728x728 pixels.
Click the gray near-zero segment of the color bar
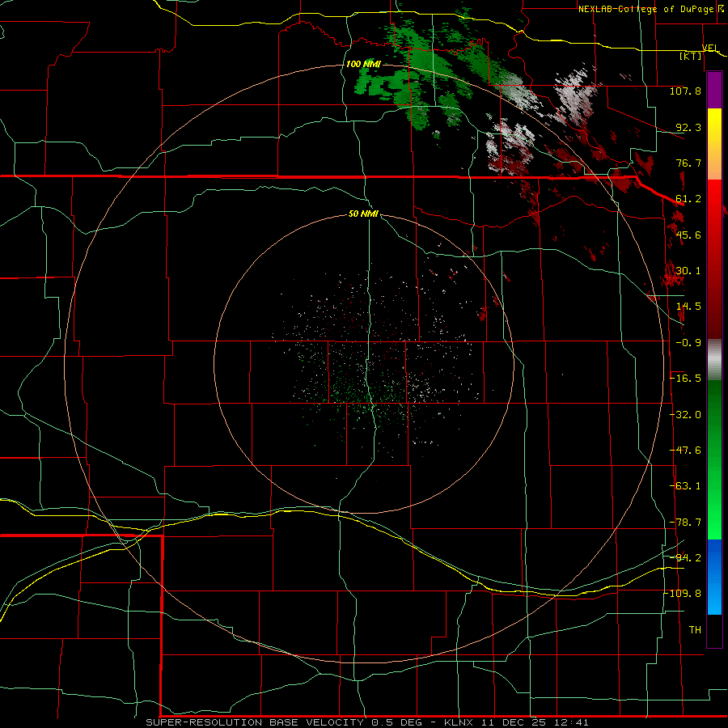tap(714, 360)
